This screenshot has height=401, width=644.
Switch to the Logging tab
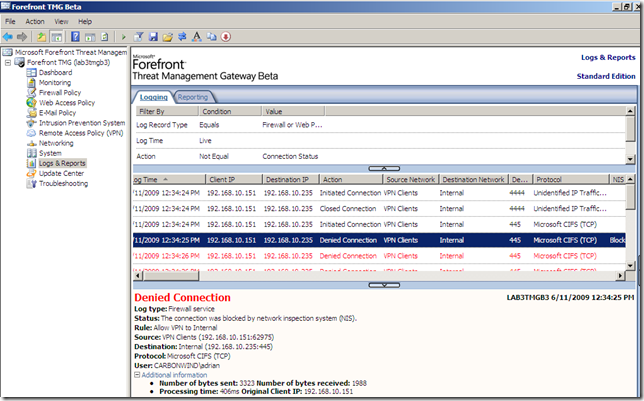(x=154, y=97)
